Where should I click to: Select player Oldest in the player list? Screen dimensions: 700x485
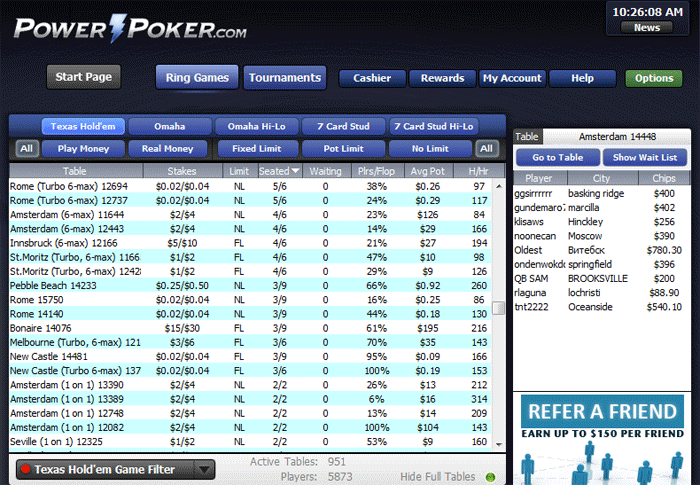[x=602, y=251]
